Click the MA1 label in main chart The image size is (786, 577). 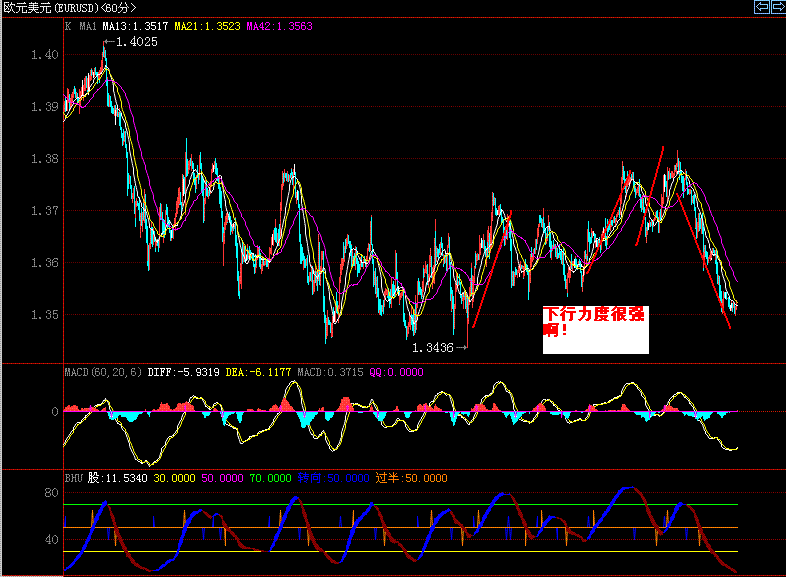(88, 26)
